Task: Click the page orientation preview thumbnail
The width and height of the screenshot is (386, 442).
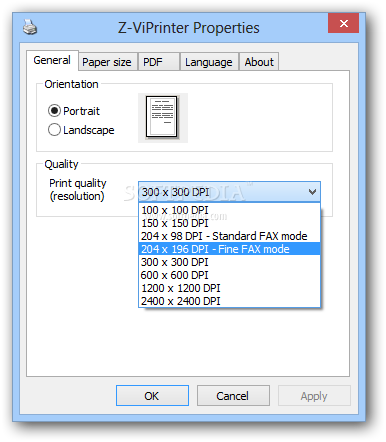Action: click(163, 118)
